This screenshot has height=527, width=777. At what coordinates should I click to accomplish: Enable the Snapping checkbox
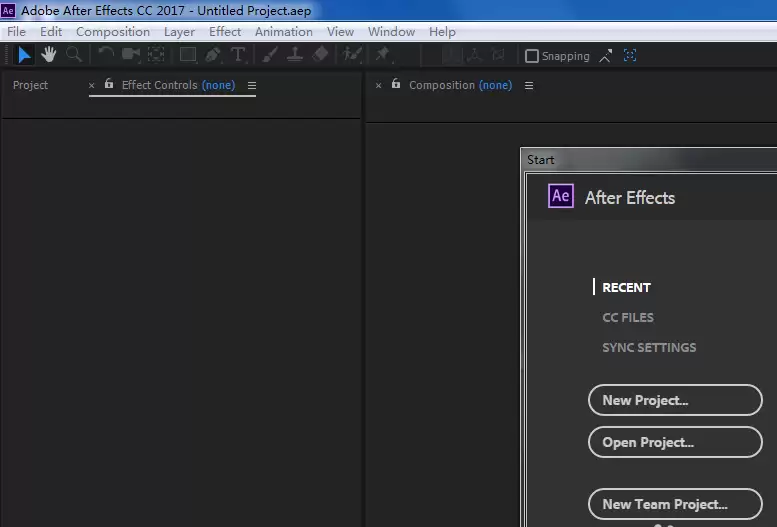coord(532,56)
